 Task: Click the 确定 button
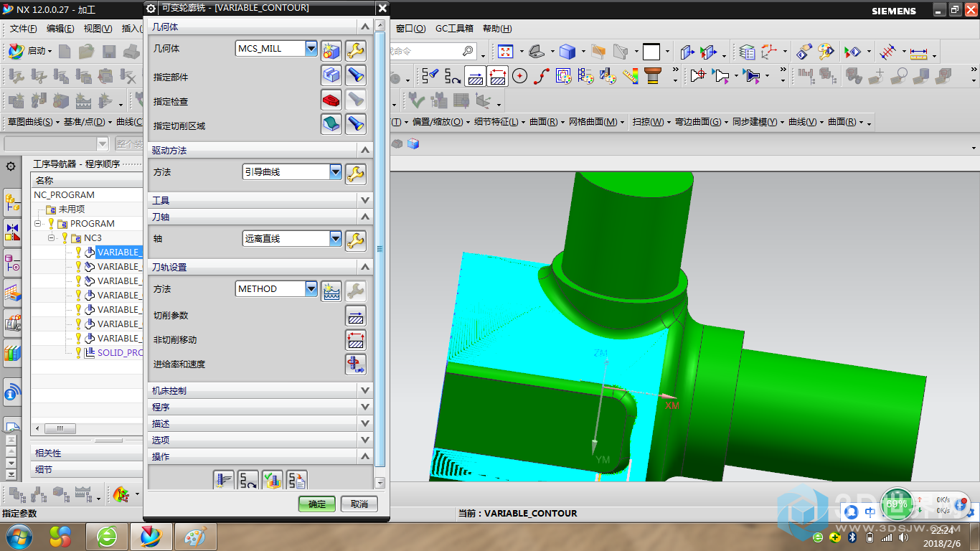tap(317, 504)
